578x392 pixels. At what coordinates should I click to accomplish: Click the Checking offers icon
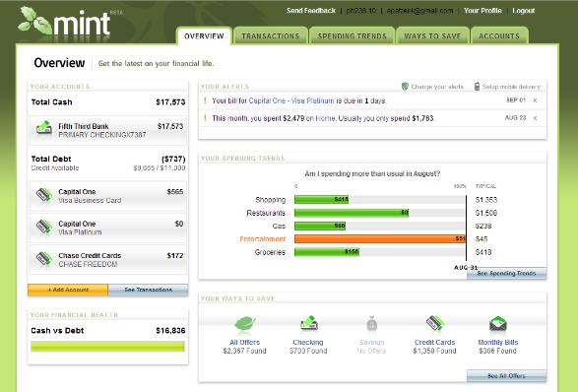click(x=309, y=323)
